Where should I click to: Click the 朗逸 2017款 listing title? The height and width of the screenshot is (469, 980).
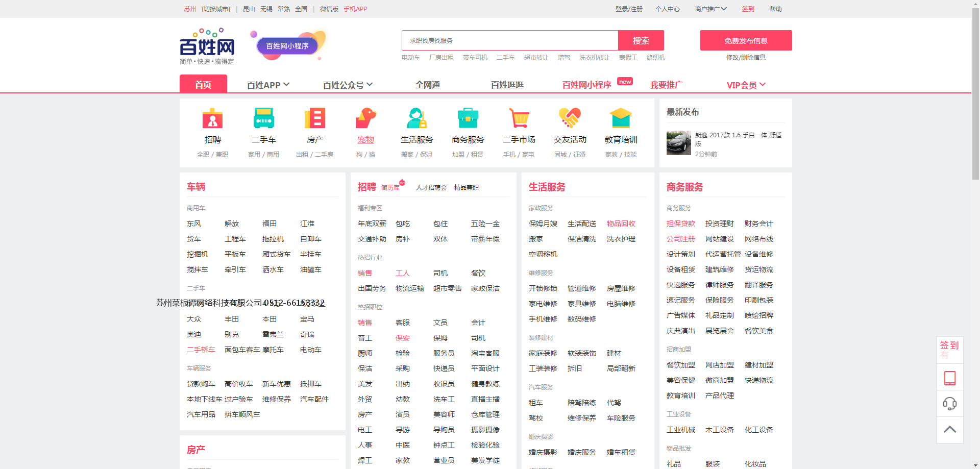point(738,139)
